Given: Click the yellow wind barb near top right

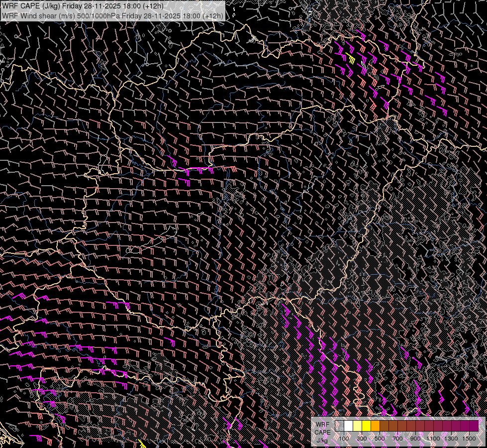Looking at the screenshot, I should coord(350,58).
